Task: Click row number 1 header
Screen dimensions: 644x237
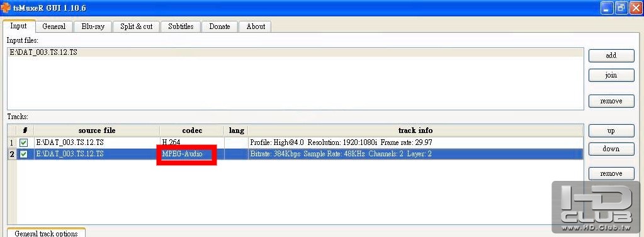Action: click(x=12, y=143)
